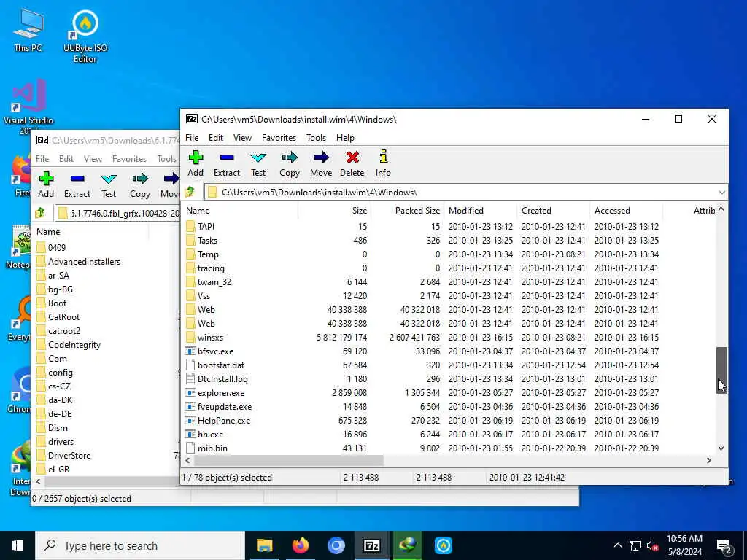Image resolution: width=747 pixels, height=560 pixels.
Task: Select DriverStore folder in background window
Action: click(x=69, y=456)
